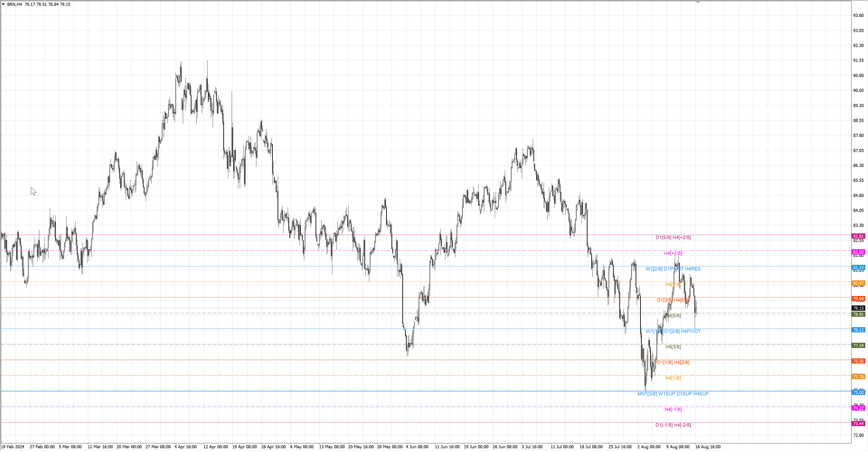
Task: Select the 'D1[1/8] H4[2/8]' level label
Action: (x=673, y=362)
